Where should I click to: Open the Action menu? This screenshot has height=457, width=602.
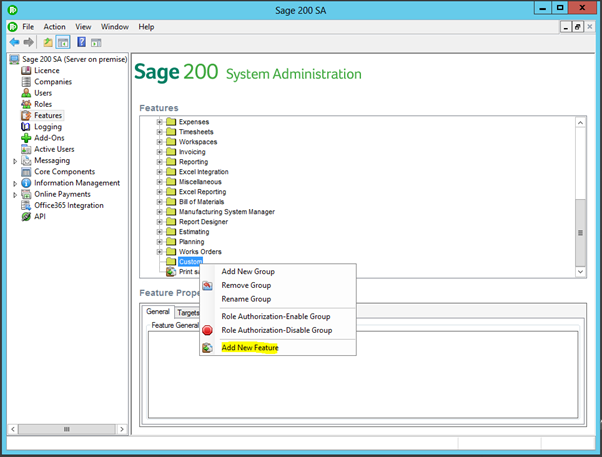click(55, 27)
